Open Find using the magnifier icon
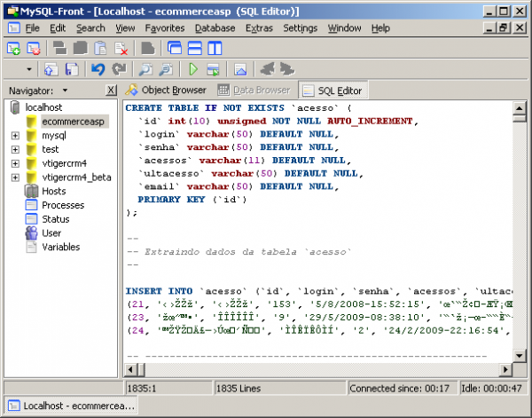Screen dimensions: 532x418 (145, 69)
